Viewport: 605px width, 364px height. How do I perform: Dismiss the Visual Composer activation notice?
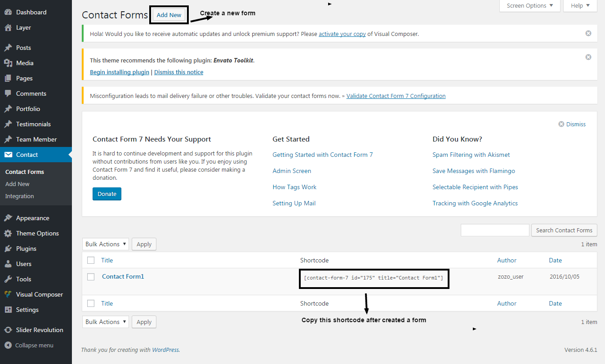pyautogui.click(x=588, y=34)
